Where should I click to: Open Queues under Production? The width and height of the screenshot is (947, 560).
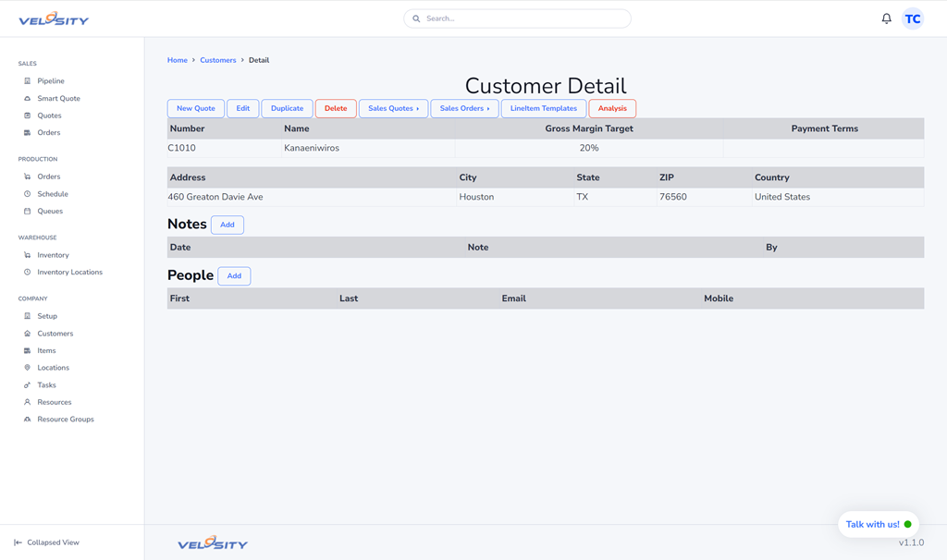50,212
